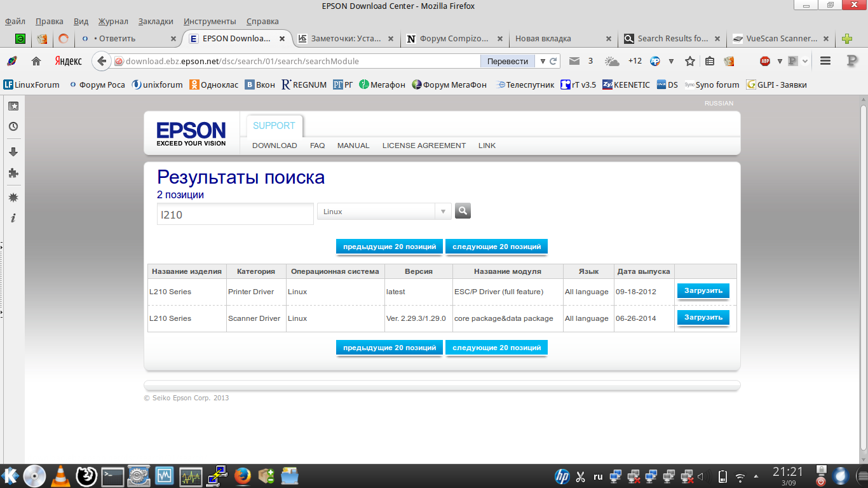Click the battery indicator in the tray
The height and width of the screenshot is (488, 868).
click(x=722, y=476)
